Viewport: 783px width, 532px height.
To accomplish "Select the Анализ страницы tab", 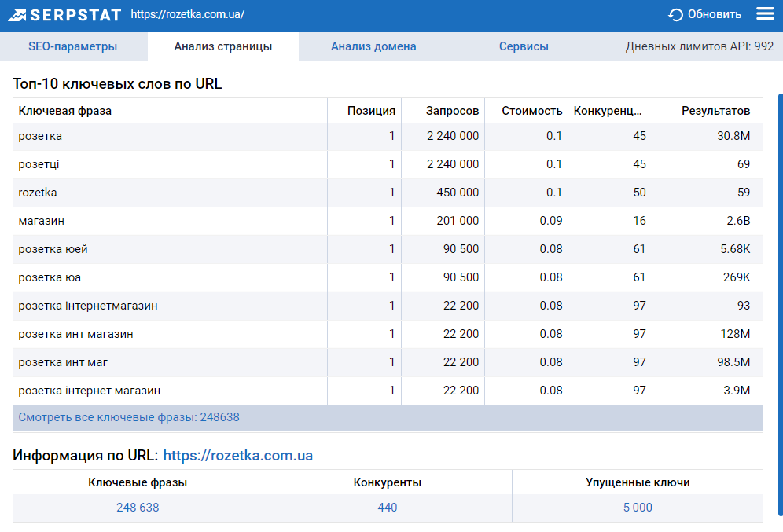I will [x=222, y=46].
